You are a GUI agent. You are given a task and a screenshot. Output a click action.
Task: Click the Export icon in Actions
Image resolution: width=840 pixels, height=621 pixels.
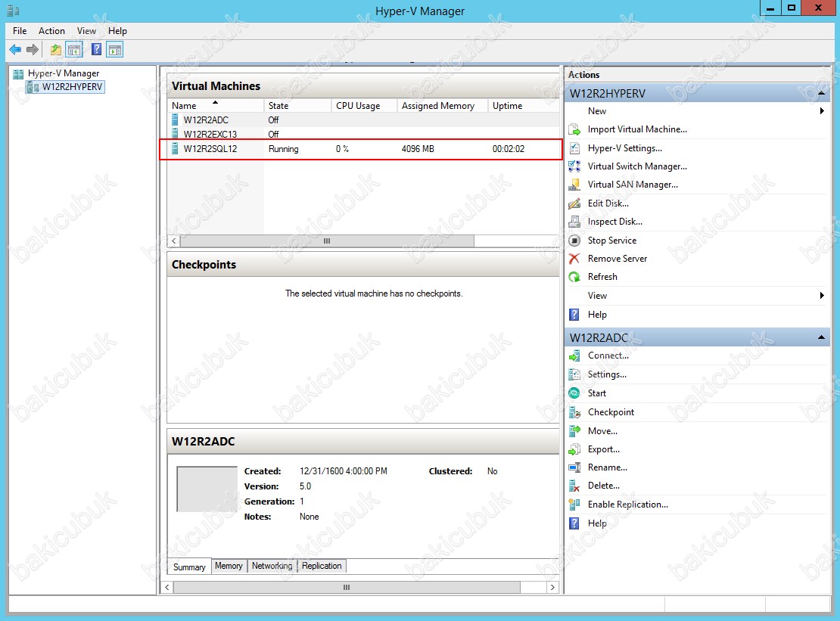coord(574,449)
